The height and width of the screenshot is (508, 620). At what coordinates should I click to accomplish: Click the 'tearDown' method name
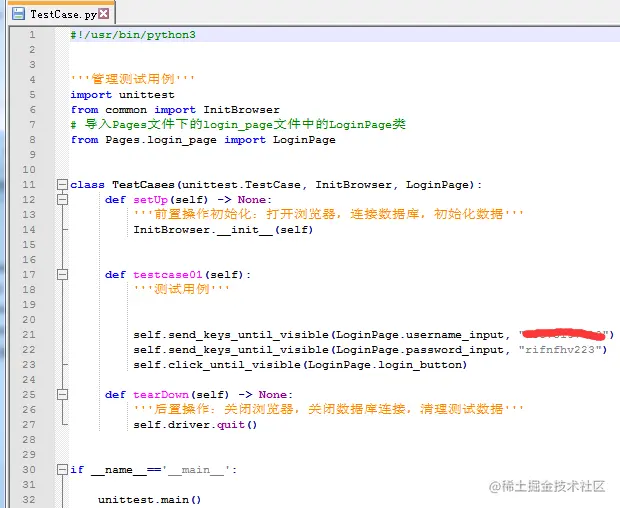161,395
